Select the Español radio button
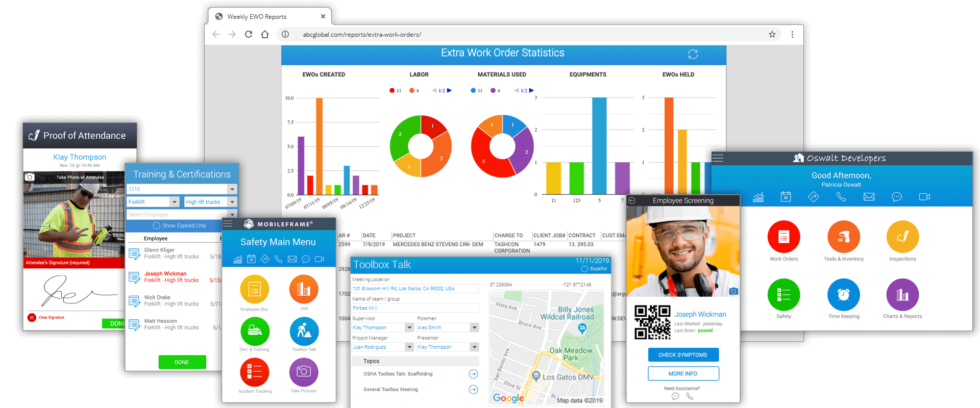980x408 pixels. coord(584,269)
